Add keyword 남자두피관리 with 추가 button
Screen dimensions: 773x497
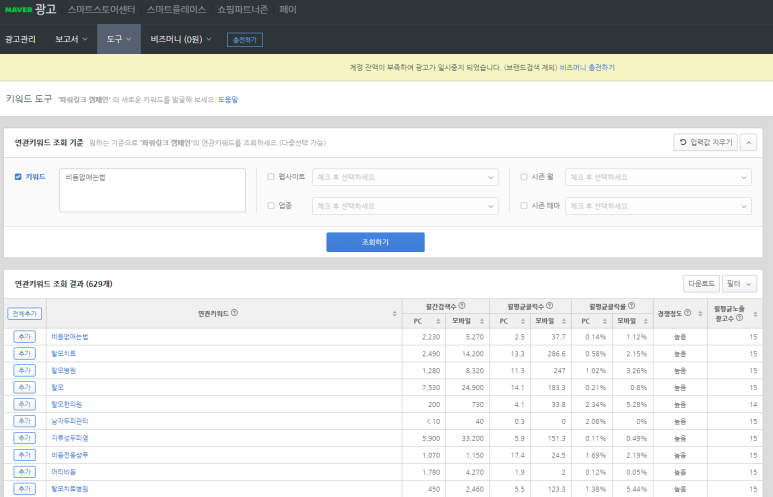pyautogui.click(x=24, y=421)
